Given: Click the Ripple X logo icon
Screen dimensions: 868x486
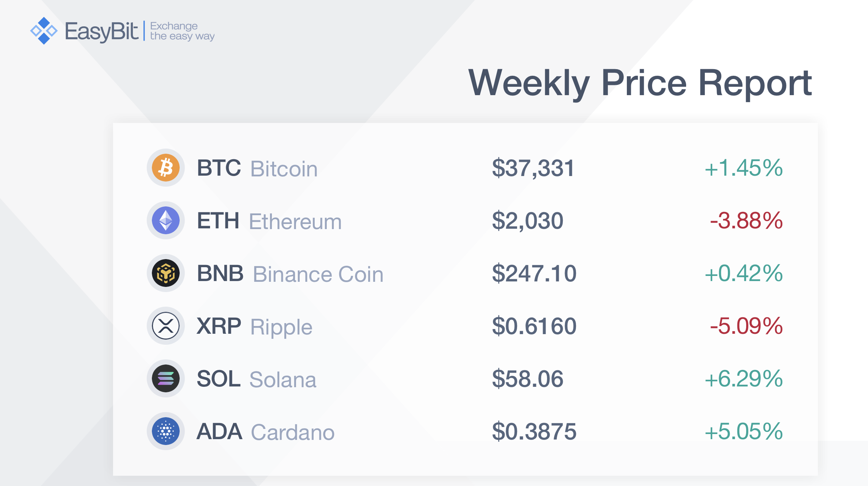Looking at the screenshot, I should pos(166,326).
